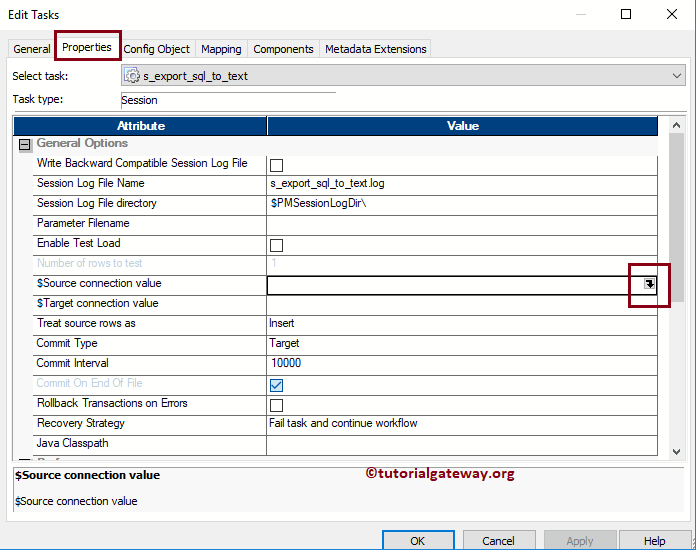Select the Java Classpath attribute label

pyautogui.click(x=72, y=443)
